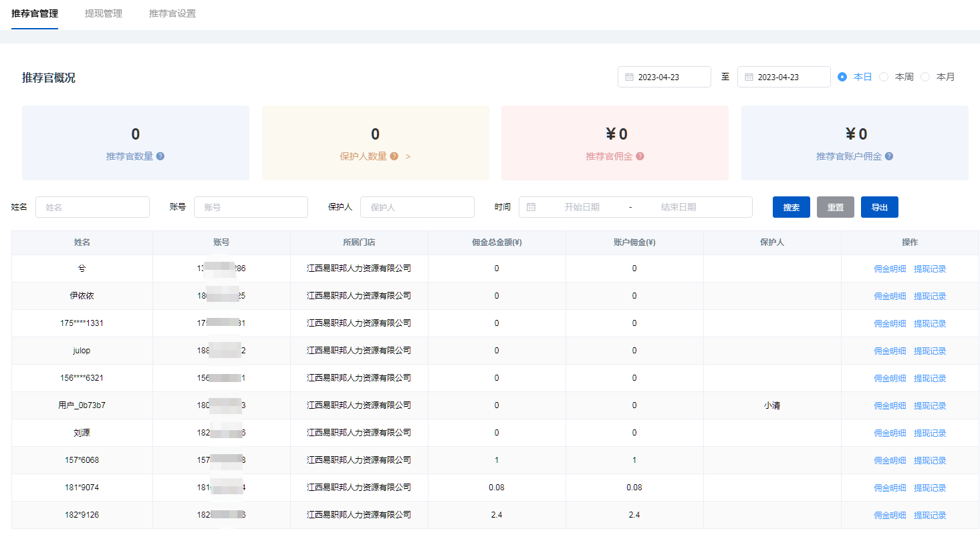The image size is (980, 539).
Task: Click the 导出 button
Action: point(880,207)
